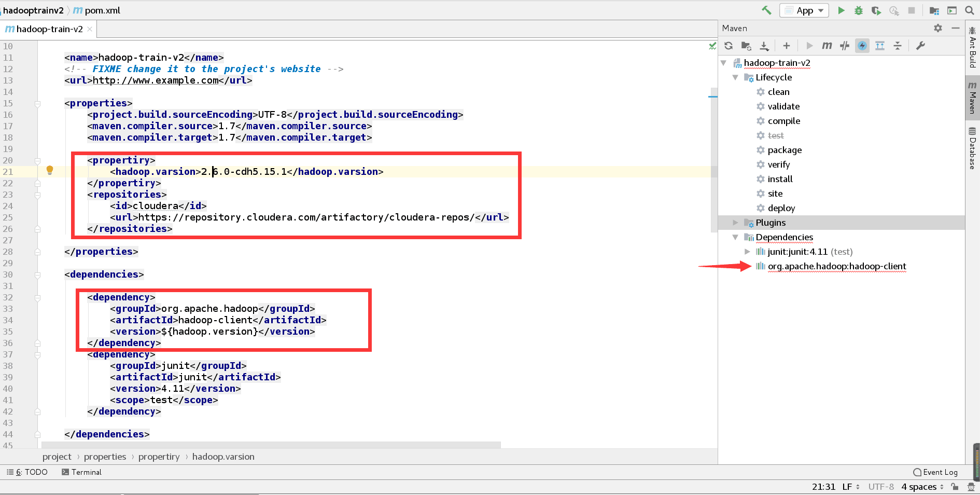The image size is (980, 495).
Task: Download sources and documentation in Maven toolbar
Action: pyautogui.click(x=764, y=46)
